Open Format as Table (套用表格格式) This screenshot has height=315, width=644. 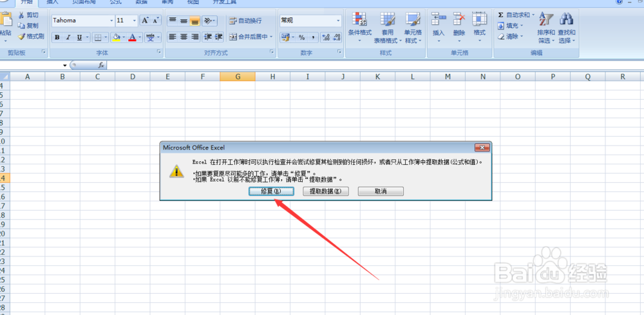pyautogui.click(x=387, y=27)
